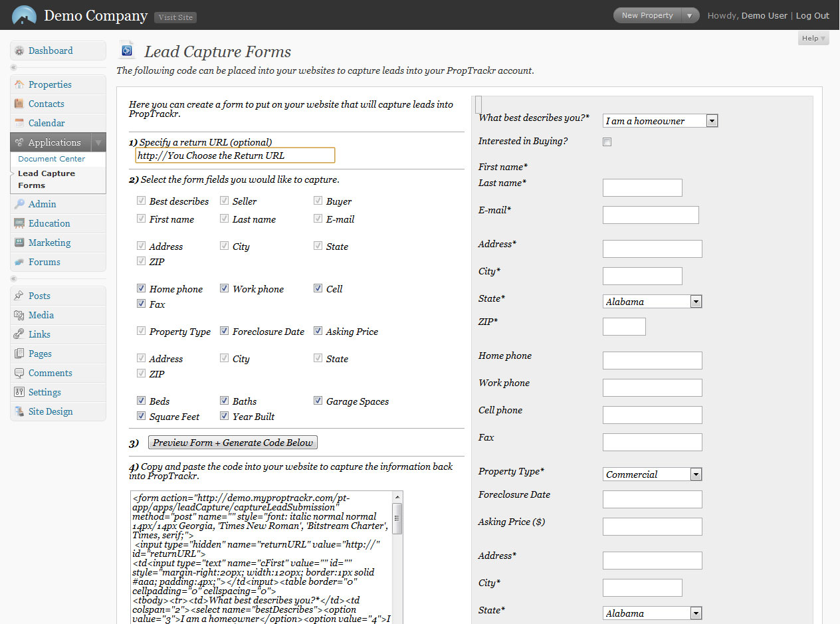
Task: Click the Site Design icon
Action: (x=19, y=412)
